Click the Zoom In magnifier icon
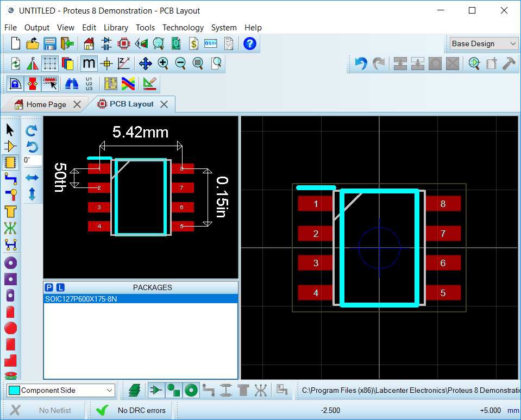This screenshot has width=521, height=420. pos(163,64)
